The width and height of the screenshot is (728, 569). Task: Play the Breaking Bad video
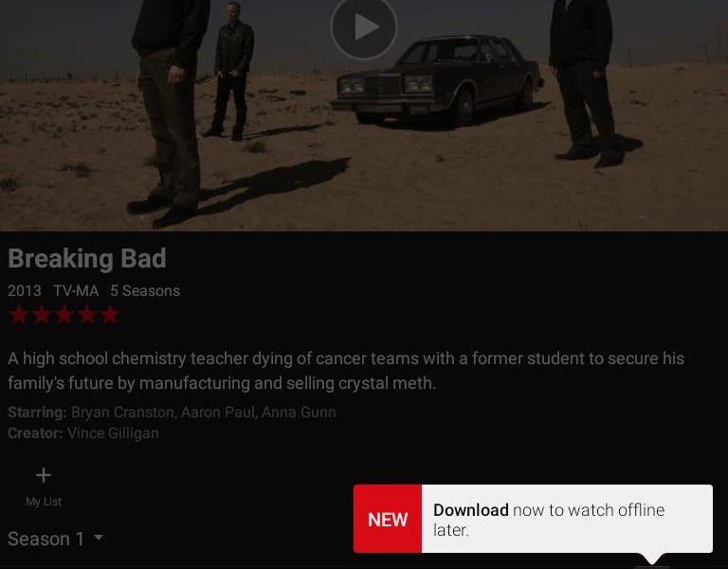point(364,27)
